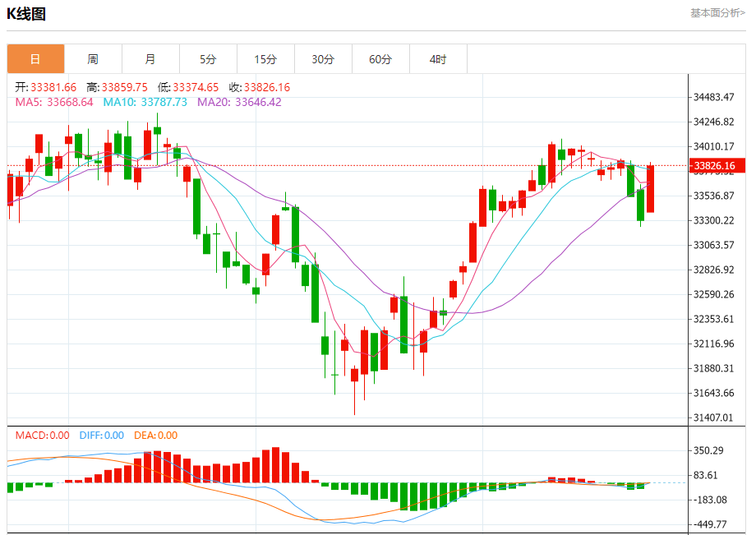The image size is (756, 535).
Task: Click the 32353.61 price axis label
Action: [713, 319]
